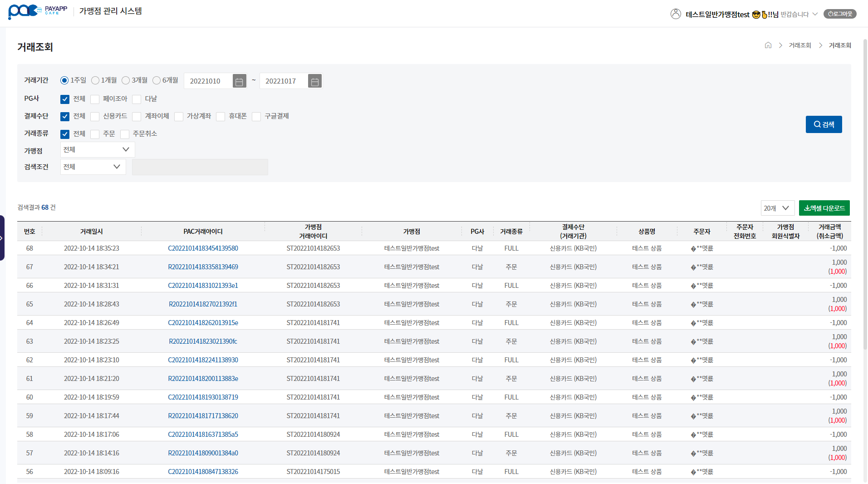Viewport: 868px width, 484px height.
Task: Check the 구글결제 payment checkbox
Action: tap(256, 116)
